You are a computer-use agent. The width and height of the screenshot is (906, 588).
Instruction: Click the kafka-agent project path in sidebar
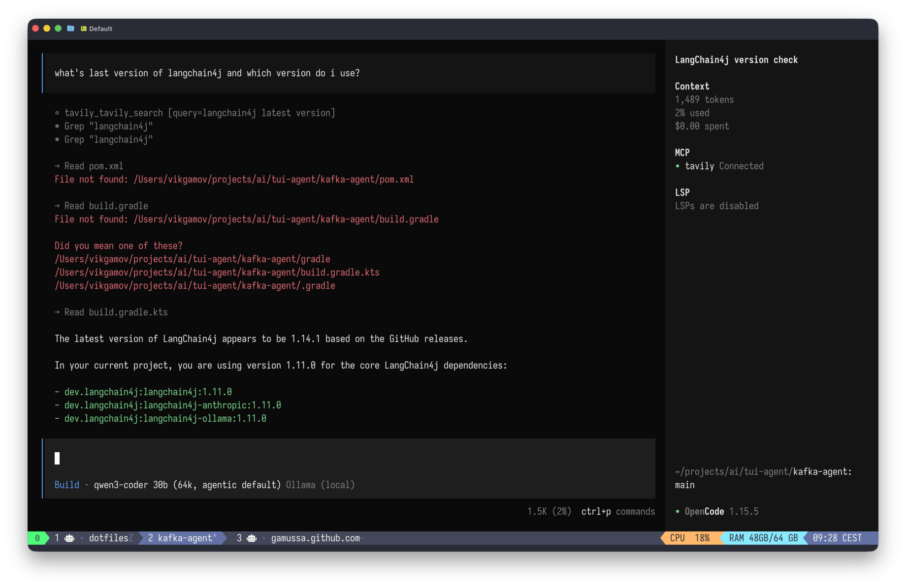(763, 471)
